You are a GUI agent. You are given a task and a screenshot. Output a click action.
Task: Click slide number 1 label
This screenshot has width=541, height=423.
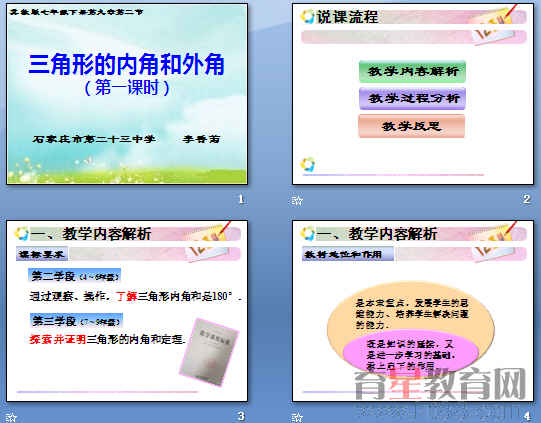point(241,199)
